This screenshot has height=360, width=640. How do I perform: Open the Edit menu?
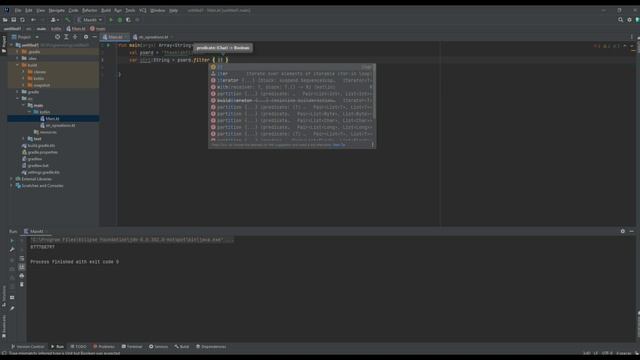[x=29, y=10]
